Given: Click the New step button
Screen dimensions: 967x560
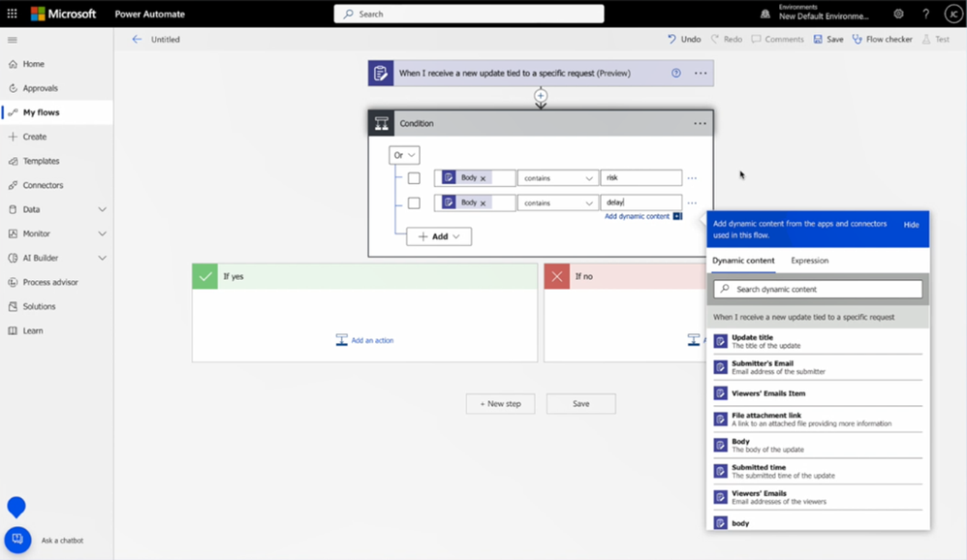Looking at the screenshot, I should tap(501, 404).
